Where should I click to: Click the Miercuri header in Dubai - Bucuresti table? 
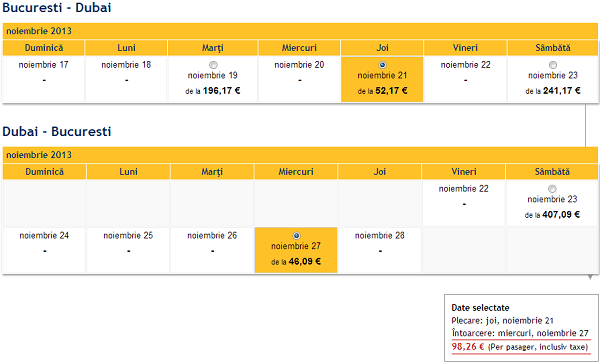(x=296, y=172)
